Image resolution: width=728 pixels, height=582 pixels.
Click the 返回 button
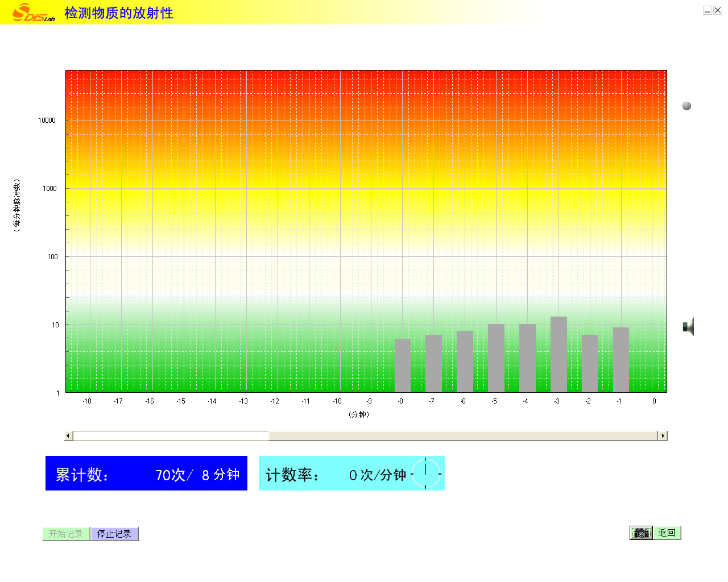tap(667, 533)
